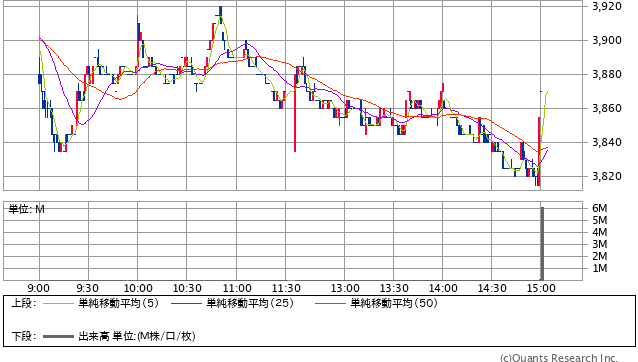Click the 15:00 time axis label

click(541, 288)
